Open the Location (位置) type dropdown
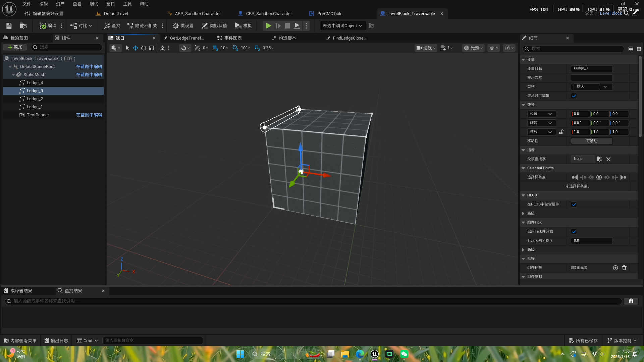The height and width of the screenshot is (362, 644). tap(541, 114)
